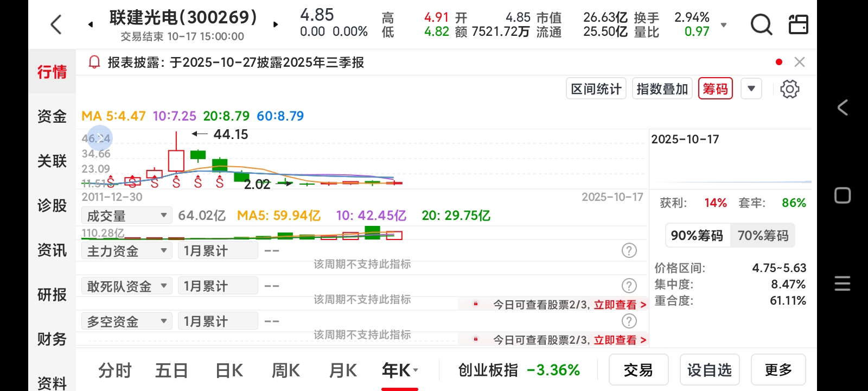The width and height of the screenshot is (868, 391).
Task: Tap stock name 联建光电(300269)
Action: [183, 17]
